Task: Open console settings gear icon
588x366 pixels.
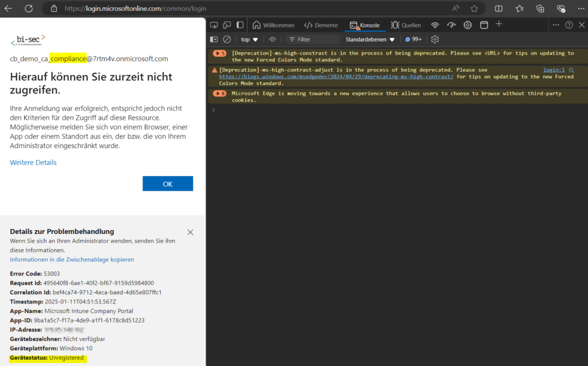Action: pos(435,40)
